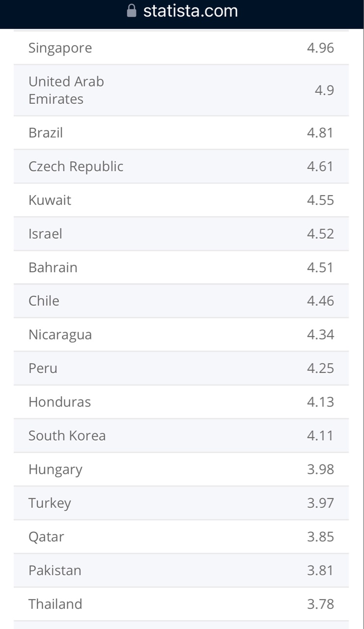
Task: Tap the lock icon in address bar
Action: (132, 11)
